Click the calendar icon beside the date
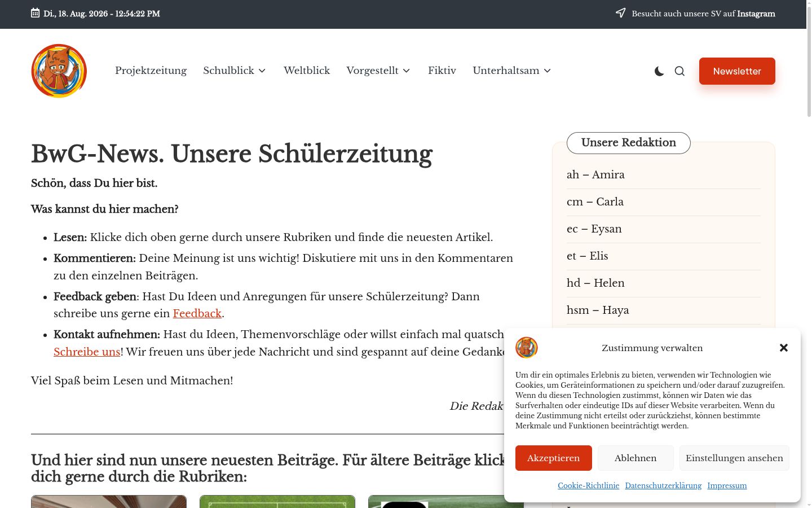The height and width of the screenshot is (508, 812). click(36, 13)
